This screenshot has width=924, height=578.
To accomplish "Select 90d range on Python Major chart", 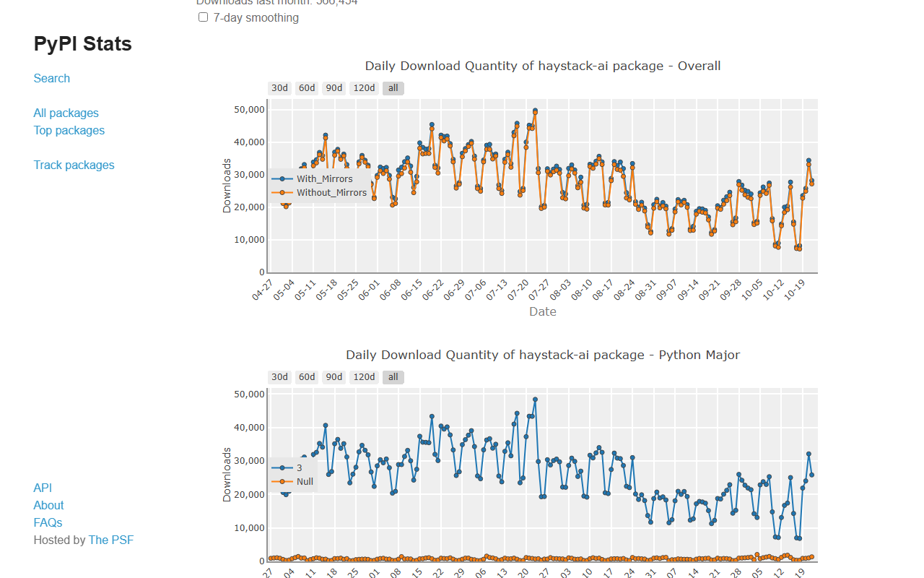I will pyautogui.click(x=334, y=377).
